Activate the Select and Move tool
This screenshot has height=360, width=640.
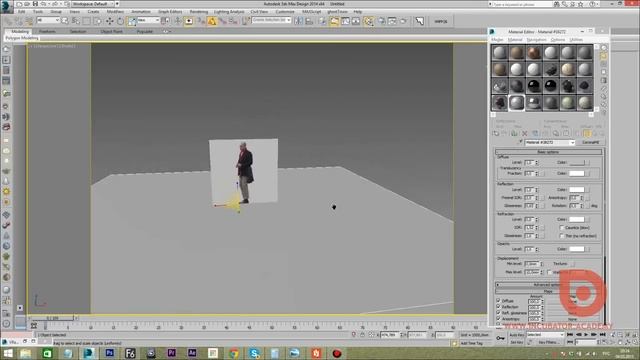tap(110, 21)
